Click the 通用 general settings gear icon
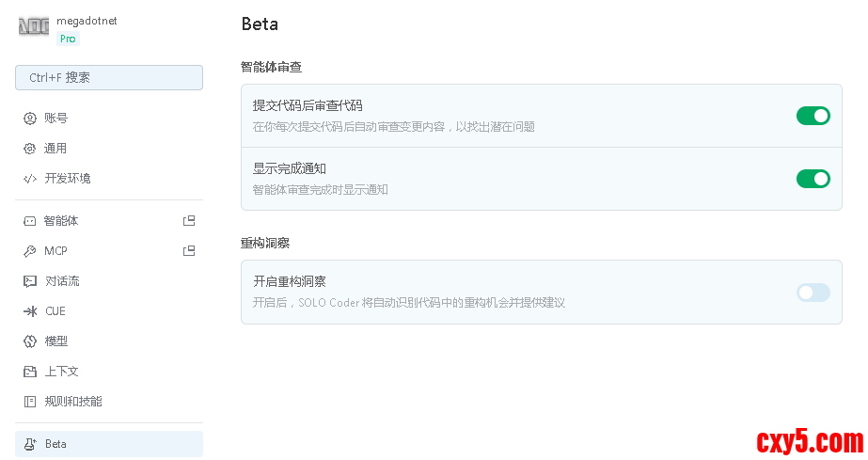 click(x=29, y=149)
